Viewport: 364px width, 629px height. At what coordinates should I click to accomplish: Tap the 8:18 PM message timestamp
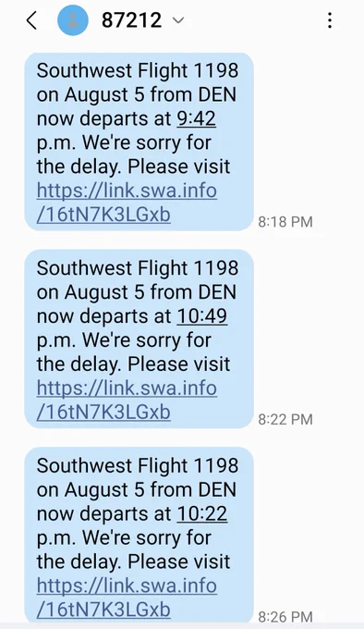285,222
